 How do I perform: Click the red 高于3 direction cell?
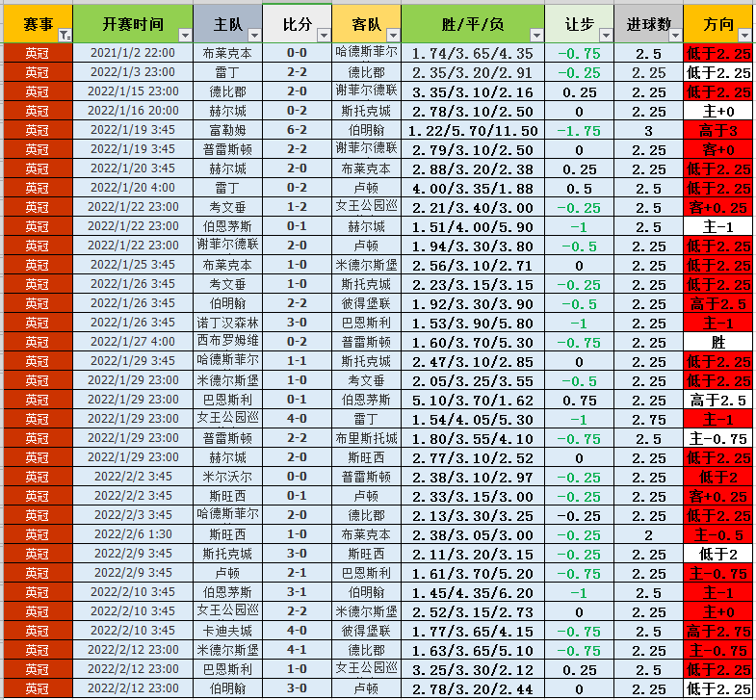coord(718,130)
